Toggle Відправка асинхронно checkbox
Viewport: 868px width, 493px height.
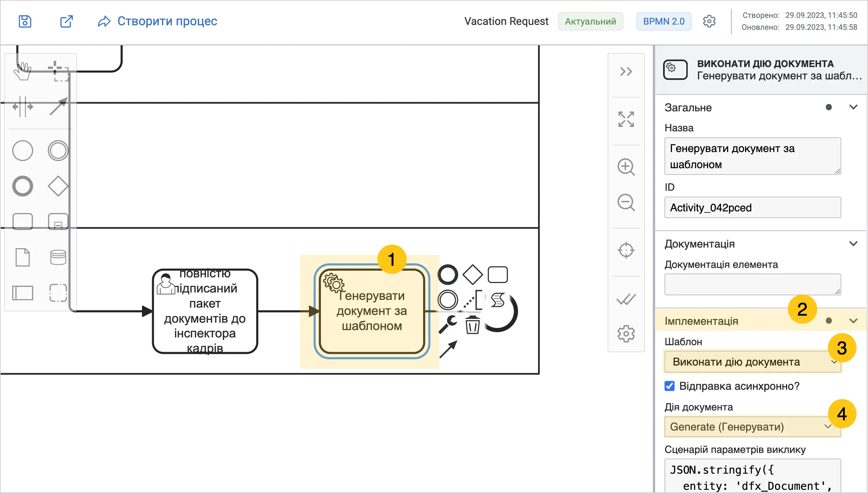click(x=669, y=386)
